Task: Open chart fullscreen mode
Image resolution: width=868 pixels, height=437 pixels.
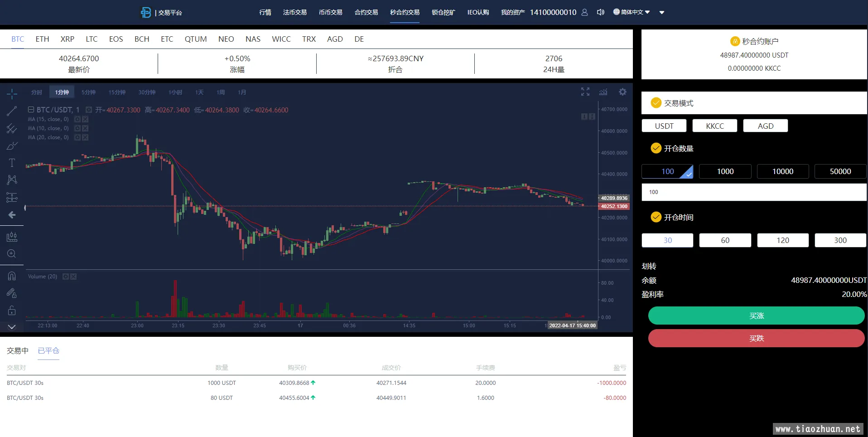Action: pos(585,92)
